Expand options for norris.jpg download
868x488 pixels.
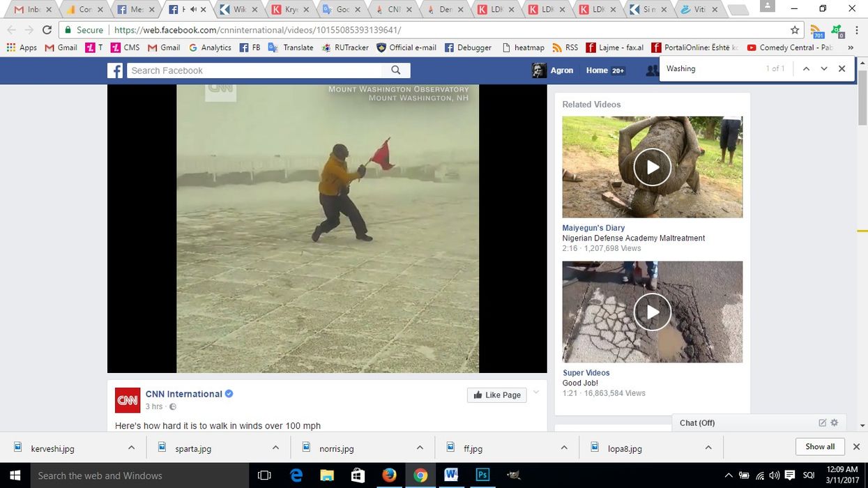click(420, 448)
